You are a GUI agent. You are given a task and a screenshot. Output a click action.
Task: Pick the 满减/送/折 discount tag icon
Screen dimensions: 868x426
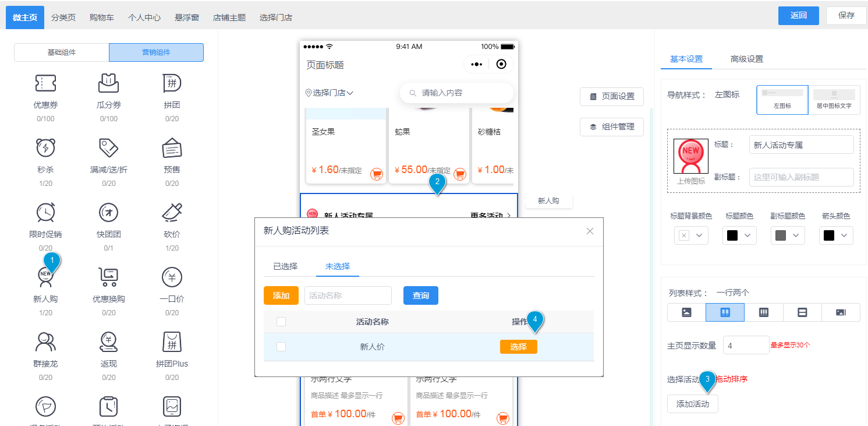click(x=109, y=148)
